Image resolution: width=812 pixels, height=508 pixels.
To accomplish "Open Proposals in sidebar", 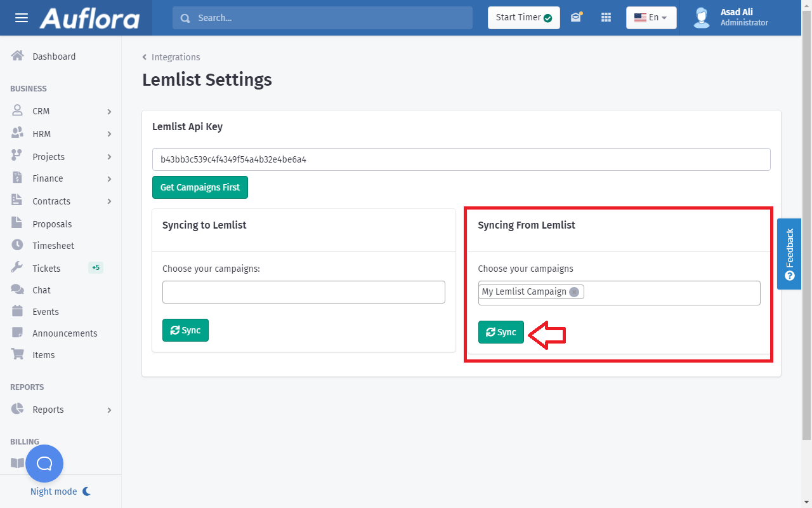I will [x=52, y=224].
